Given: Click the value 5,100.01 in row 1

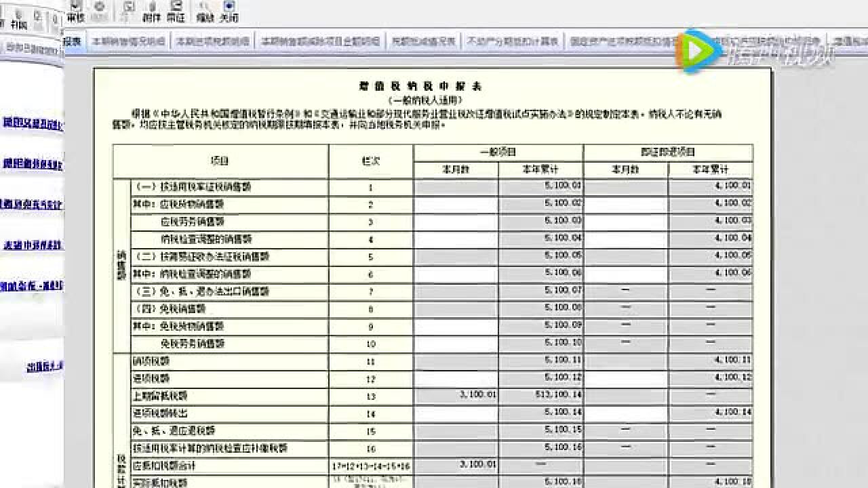Looking at the screenshot, I should click(562, 186).
